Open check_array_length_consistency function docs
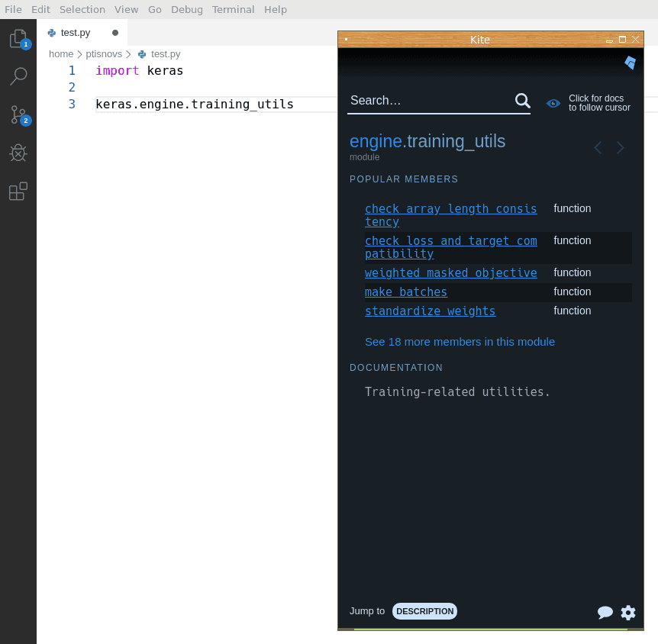 coord(450,215)
